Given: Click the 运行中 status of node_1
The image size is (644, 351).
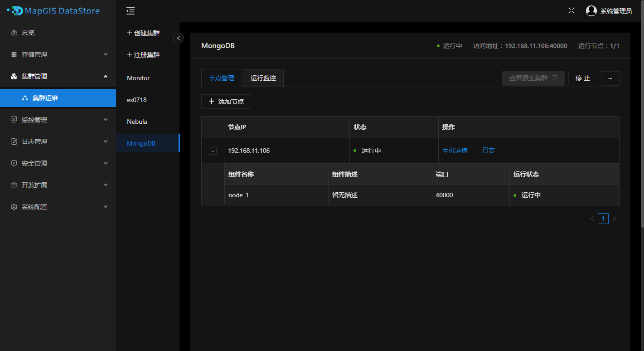Looking at the screenshot, I should (x=527, y=195).
